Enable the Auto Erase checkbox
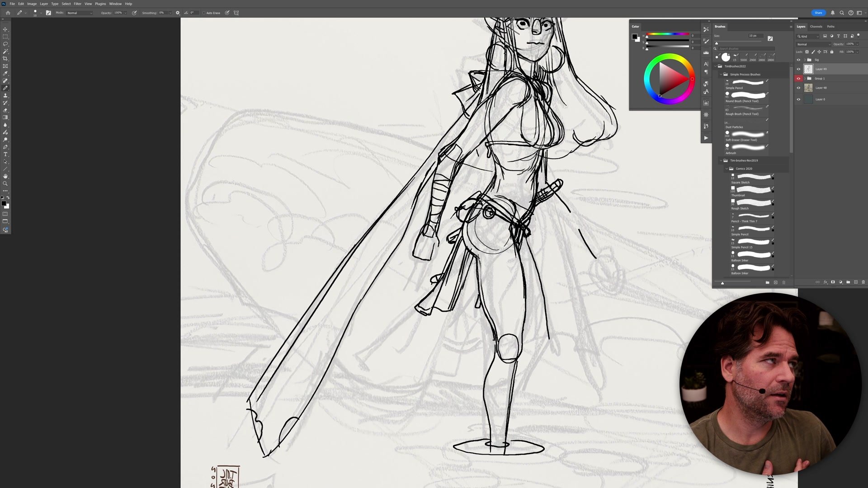Image resolution: width=868 pixels, height=488 pixels. pos(204,13)
